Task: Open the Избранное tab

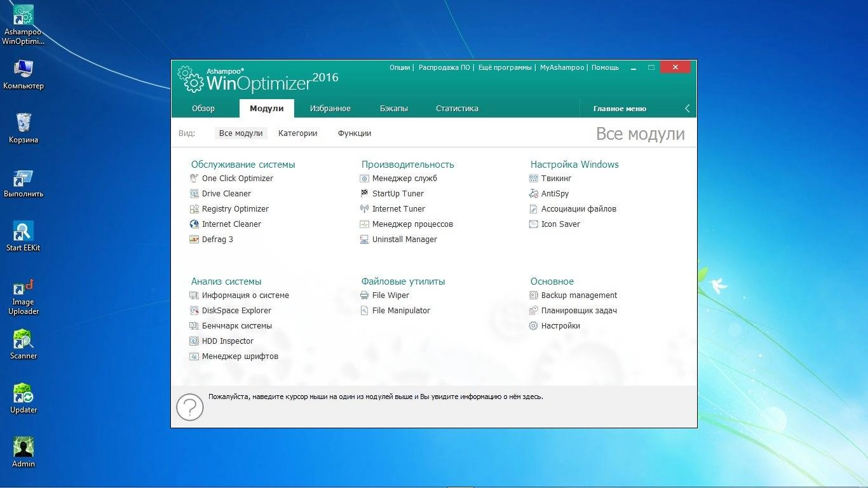Action: 330,109
